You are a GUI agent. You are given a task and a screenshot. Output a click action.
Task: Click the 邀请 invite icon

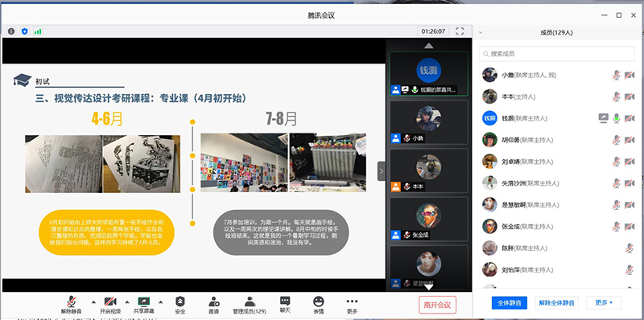[213, 302]
